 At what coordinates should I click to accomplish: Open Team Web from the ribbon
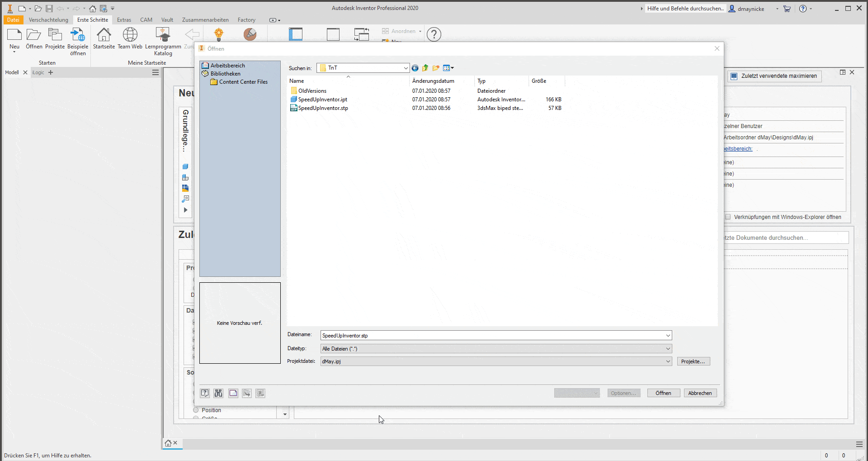pos(130,35)
